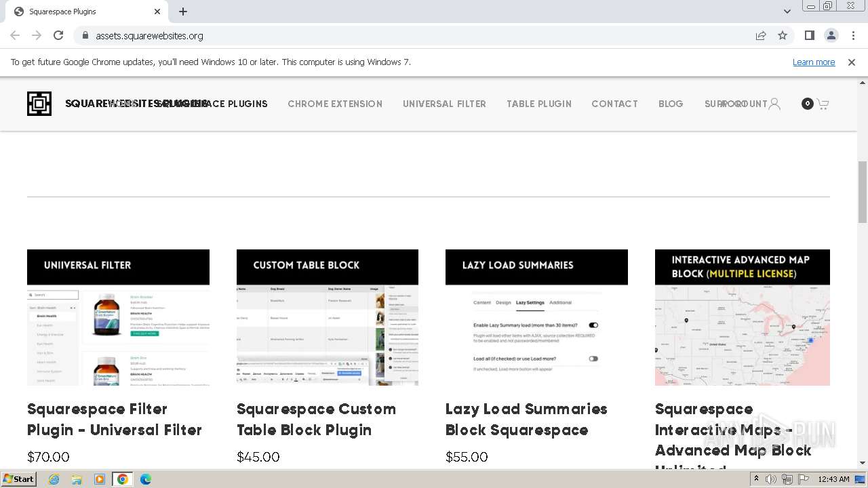Open Squarespace Filter Plugin - Universal Filter title
Screen dimensions: 868x488
[115, 420]
